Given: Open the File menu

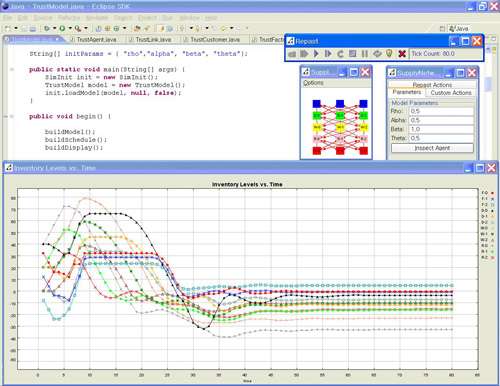Looking at the screenshot, I should coord(7,18).
